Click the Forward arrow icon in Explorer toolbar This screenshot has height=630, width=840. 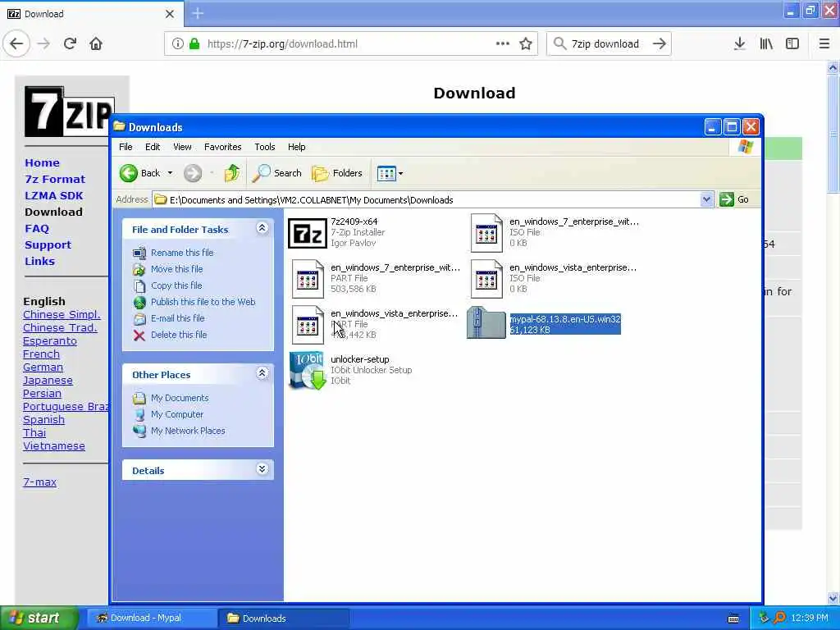click(193, 173)
